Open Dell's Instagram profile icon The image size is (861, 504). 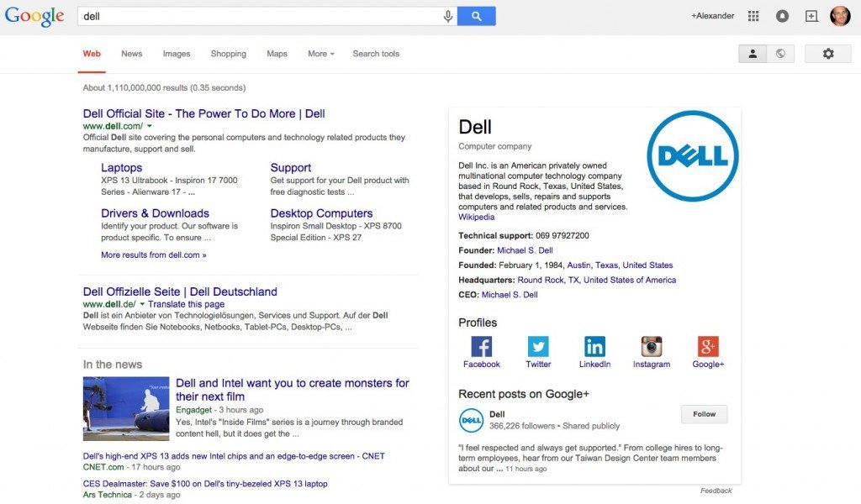(x=652, y=347)
